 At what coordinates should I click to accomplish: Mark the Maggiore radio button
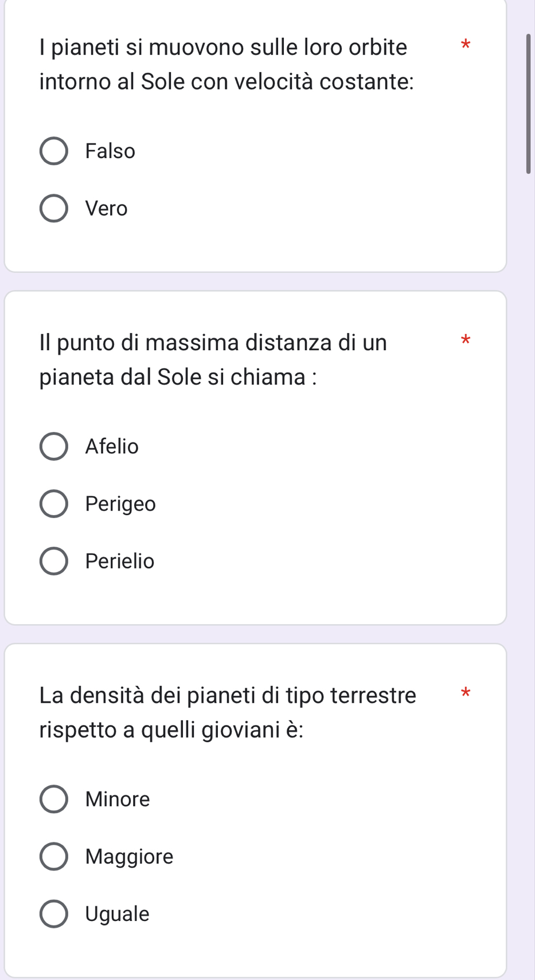tap(54, 857)
